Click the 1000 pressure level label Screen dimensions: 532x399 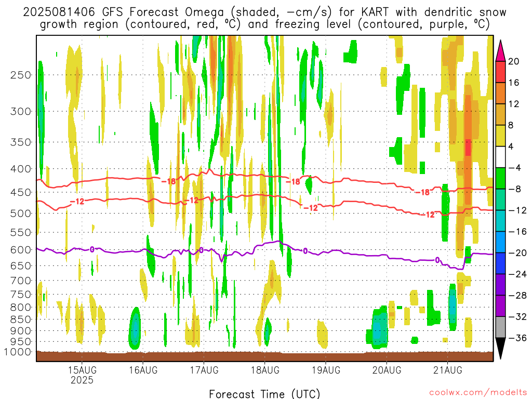click(18, 352)
